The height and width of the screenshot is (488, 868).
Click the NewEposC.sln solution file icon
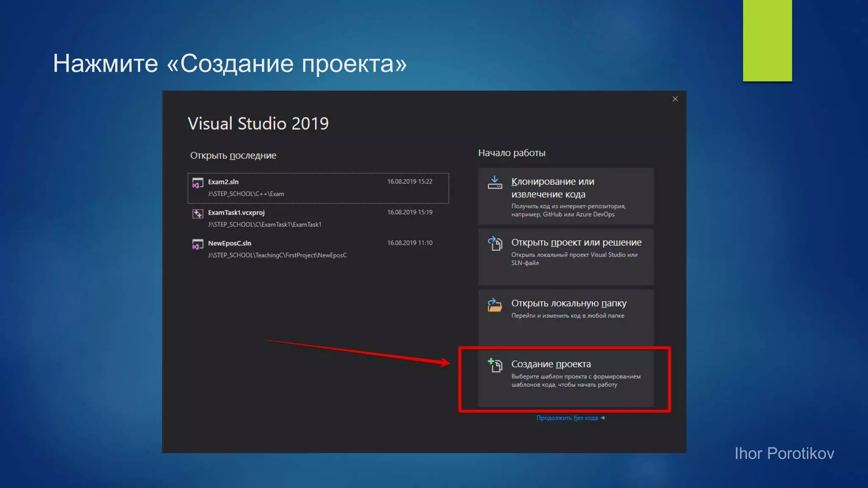198,244
